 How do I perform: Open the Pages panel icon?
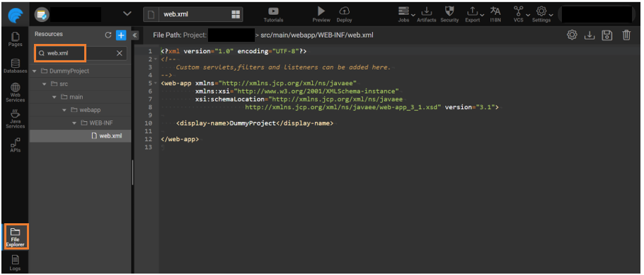click(15, 39)
